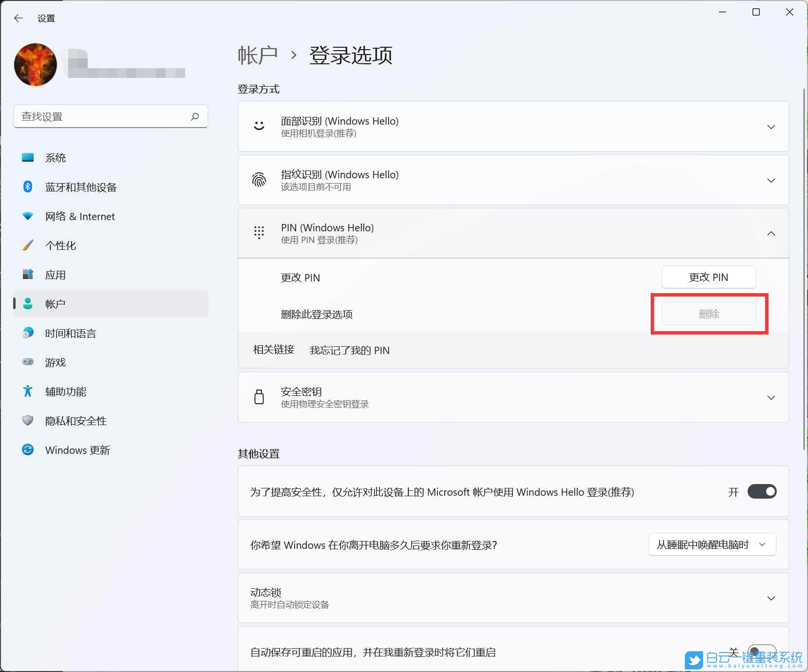Image resolution: width=808 pixels, height=672 pixels.
Task: Open 网络 & Internet settings
Action: (79, 216)
